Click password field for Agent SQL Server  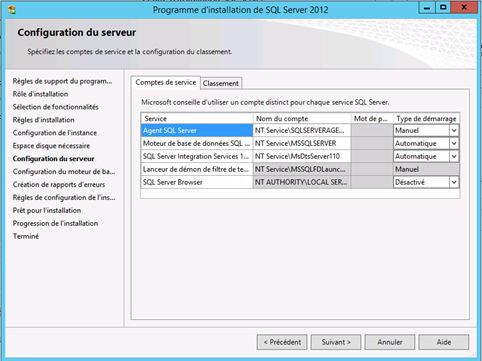[x=372, y=130]
